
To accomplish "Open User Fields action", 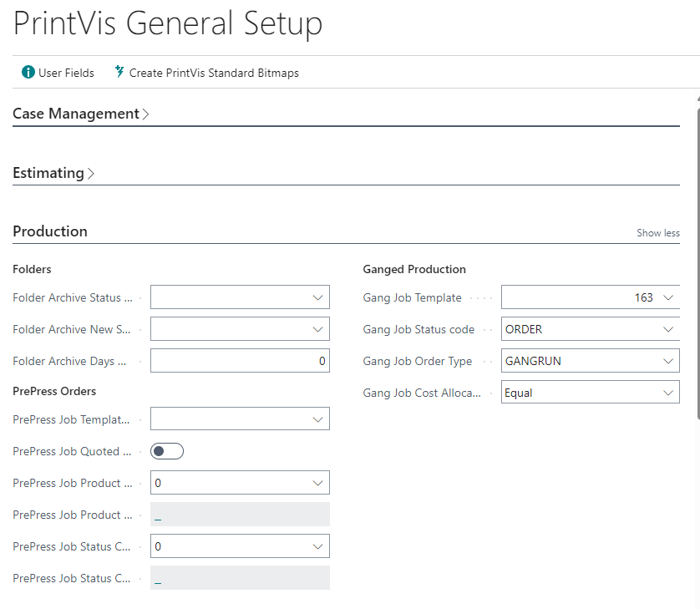I will pyautogui.click(x=58, y=73).
